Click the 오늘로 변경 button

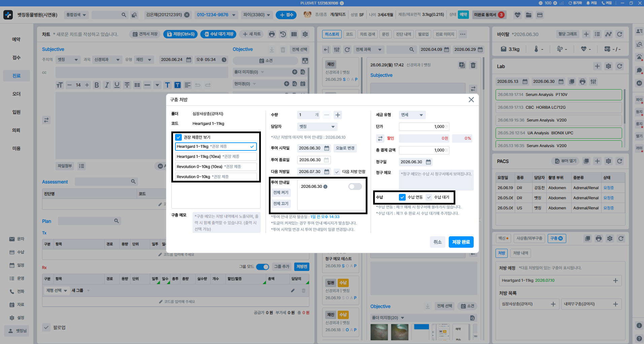[345, 148]
